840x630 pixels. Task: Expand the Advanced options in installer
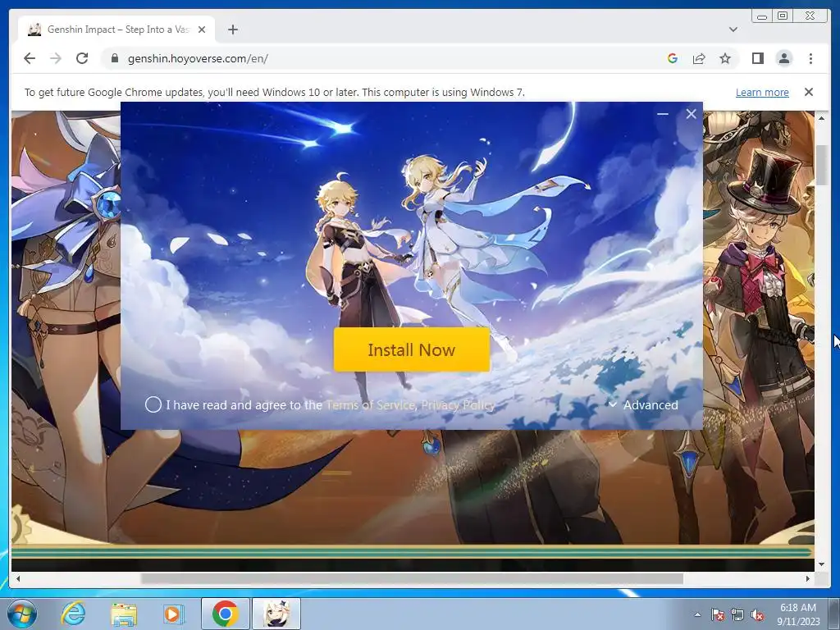(643, 405)
